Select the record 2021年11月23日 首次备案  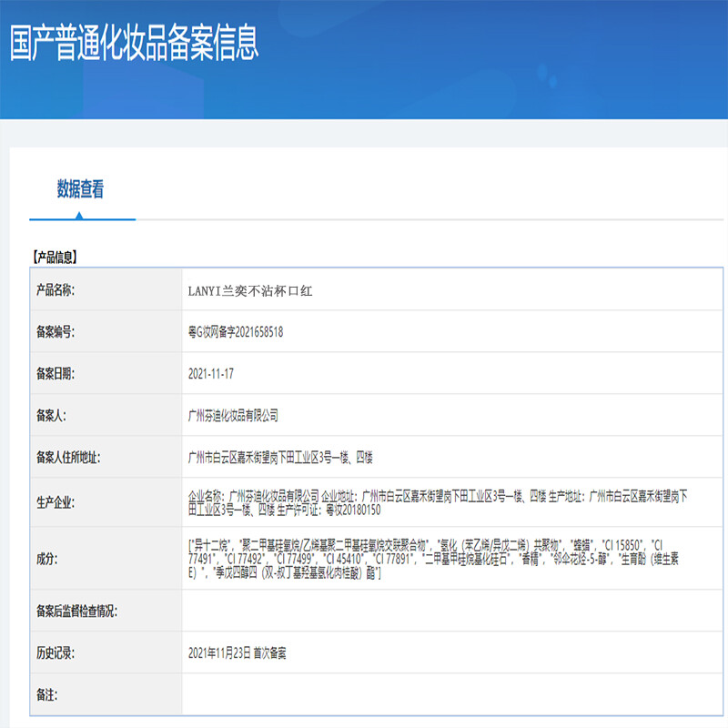[238, 653]
